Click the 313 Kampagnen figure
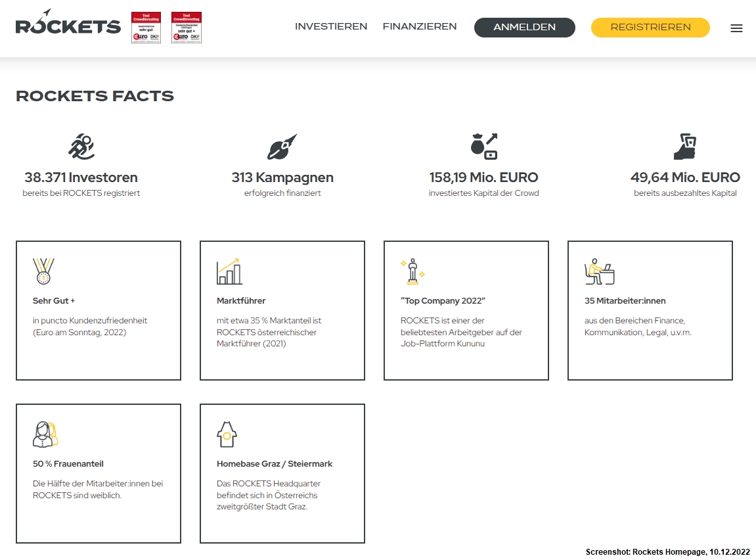This screenshot has width=756, height=560. click(282, 177)
